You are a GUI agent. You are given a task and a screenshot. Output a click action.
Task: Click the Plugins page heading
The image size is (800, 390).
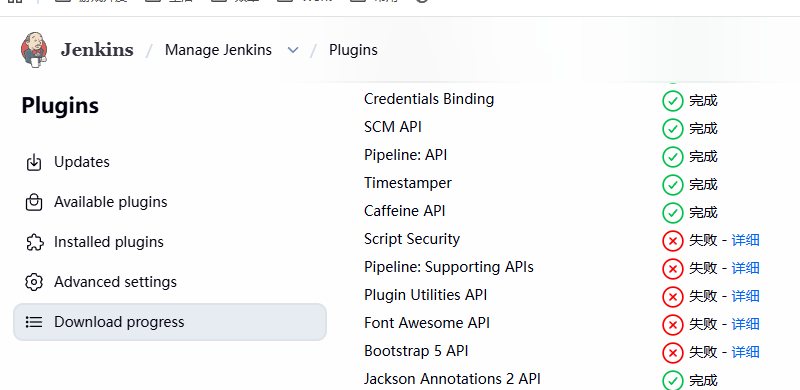pos(60,106)
